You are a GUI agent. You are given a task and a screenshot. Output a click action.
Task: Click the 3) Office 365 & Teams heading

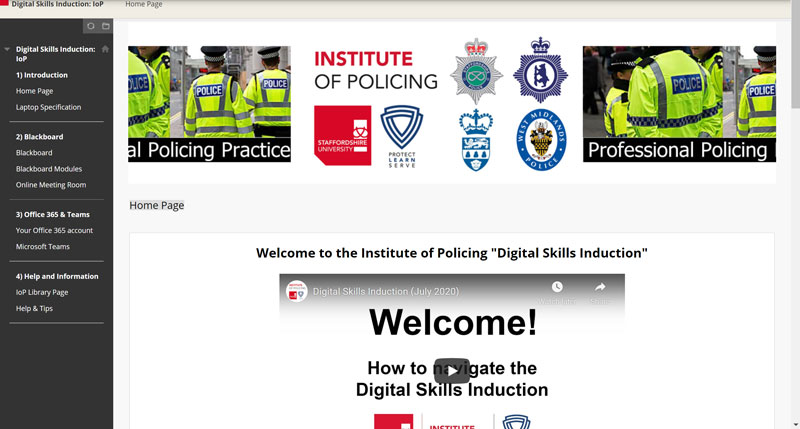53,214
